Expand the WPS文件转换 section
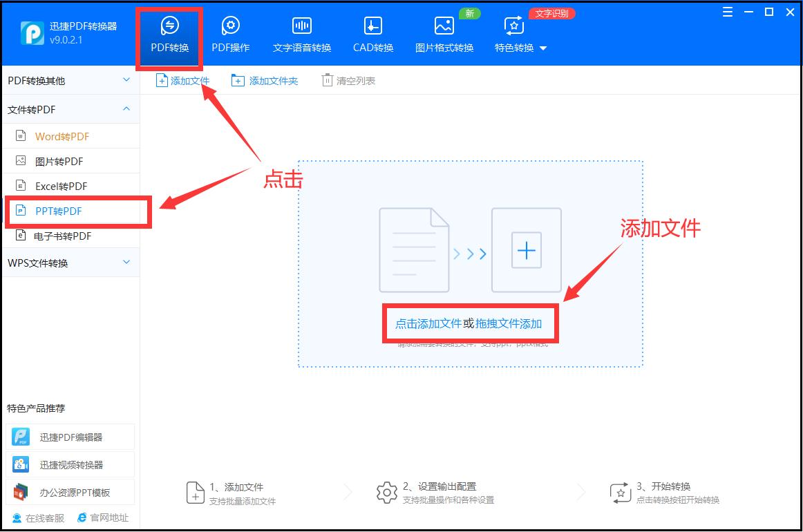The image size is (803, 532). click(x=69, y=262)
